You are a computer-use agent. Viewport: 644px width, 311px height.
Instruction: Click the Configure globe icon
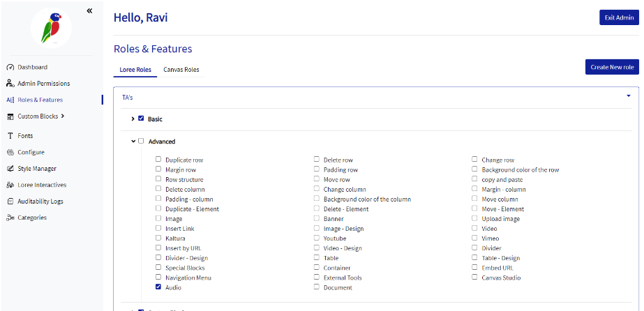(x=10, y=152)
